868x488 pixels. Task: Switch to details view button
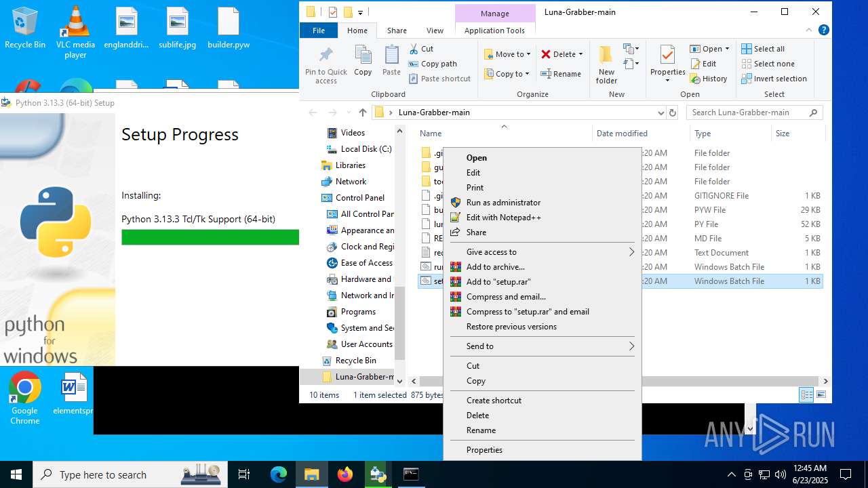pyautogui.click(x=806, y=395)
